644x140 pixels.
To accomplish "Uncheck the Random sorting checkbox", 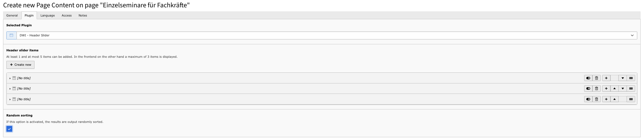I will pyautogui.click(x=9, y=129).
